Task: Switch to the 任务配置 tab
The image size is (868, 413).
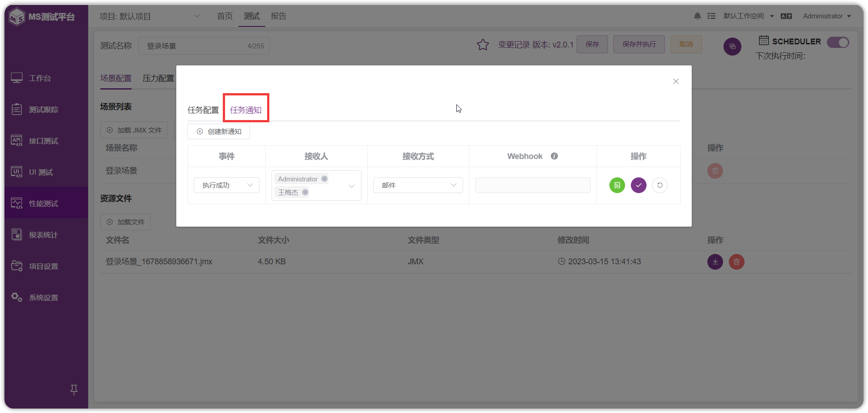Action: click(203, 110)
